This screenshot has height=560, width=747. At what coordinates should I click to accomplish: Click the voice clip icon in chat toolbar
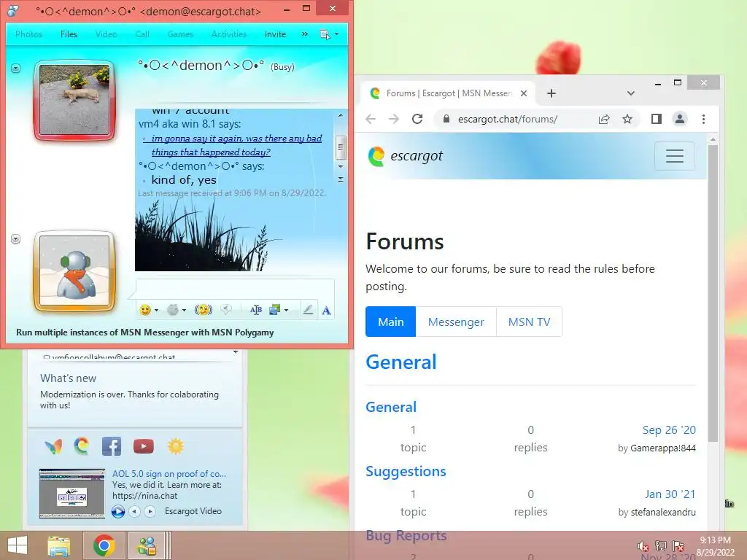226,310
